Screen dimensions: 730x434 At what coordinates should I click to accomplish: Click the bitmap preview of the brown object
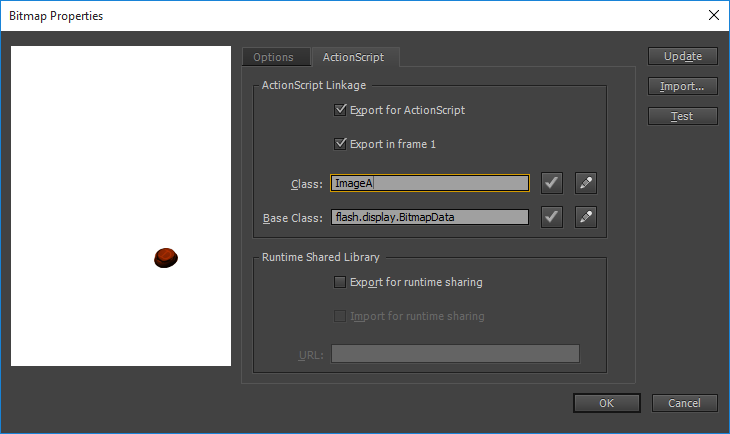pyautogui.click(x=166, y=258)
